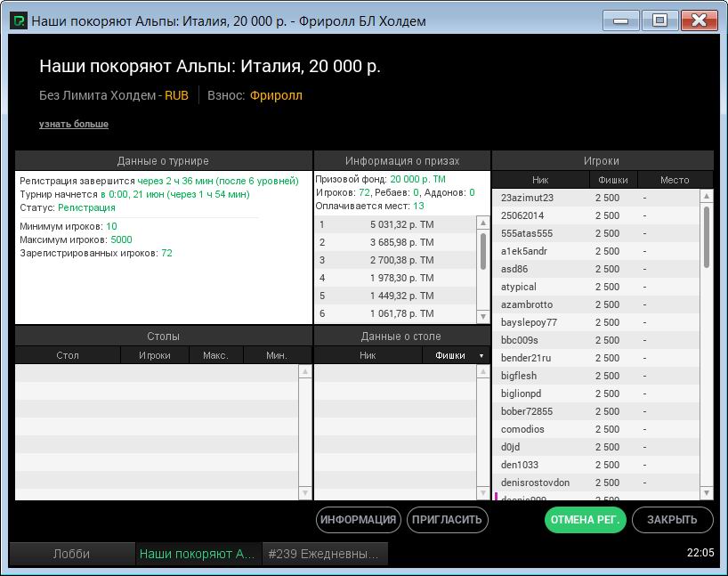Follow the узнать больше link
The width and height of the screenshot is (728, 576).
click(x=74, y=124)
